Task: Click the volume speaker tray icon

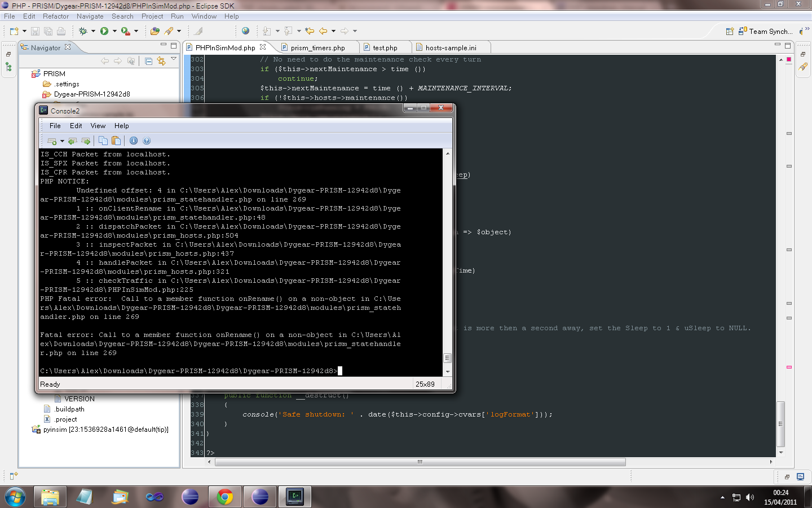Action: tap(750, 497)
